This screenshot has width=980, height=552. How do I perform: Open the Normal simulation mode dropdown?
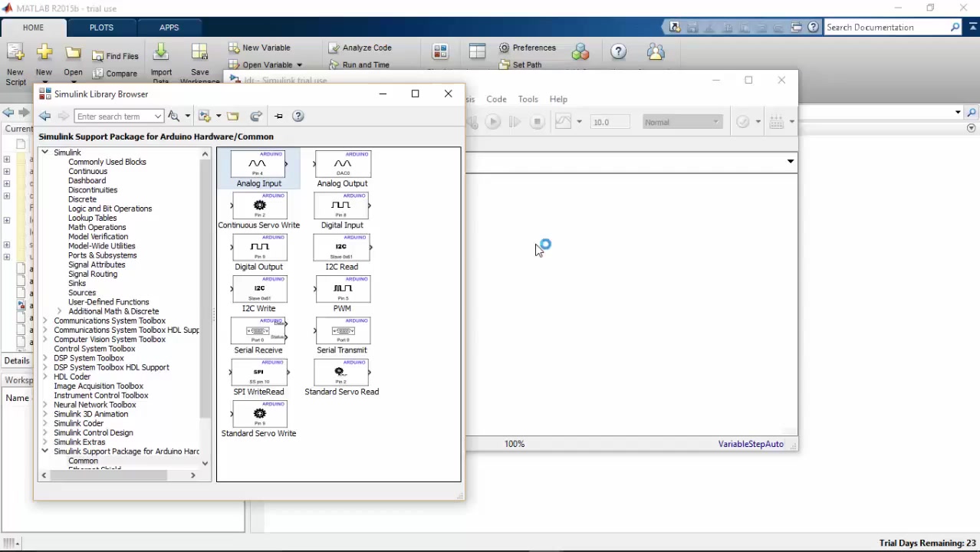pyautogui.click(x=715, y=122)
